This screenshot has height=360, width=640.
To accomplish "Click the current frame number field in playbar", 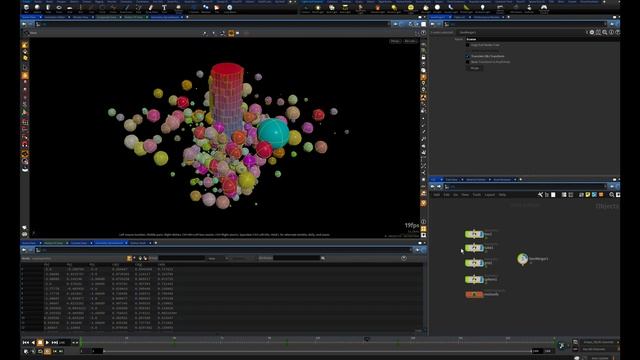I will point(65,342).
